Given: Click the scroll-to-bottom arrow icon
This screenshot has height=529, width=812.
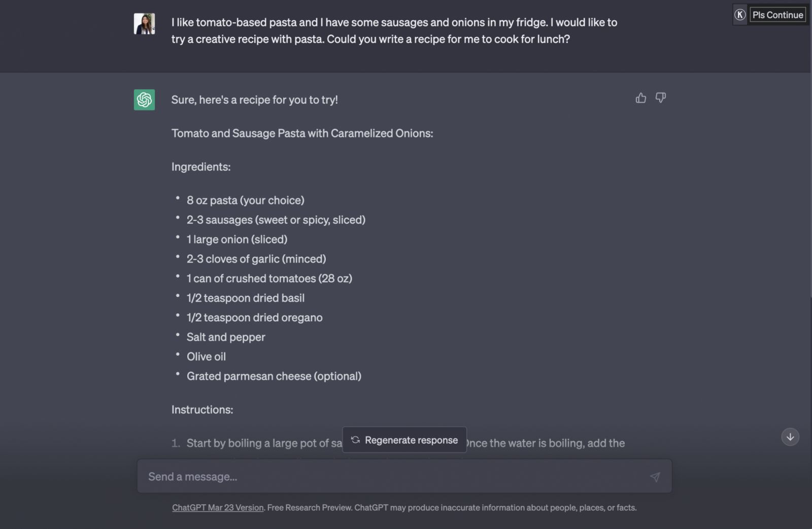Looking at the screenshot, I should 790,437.
